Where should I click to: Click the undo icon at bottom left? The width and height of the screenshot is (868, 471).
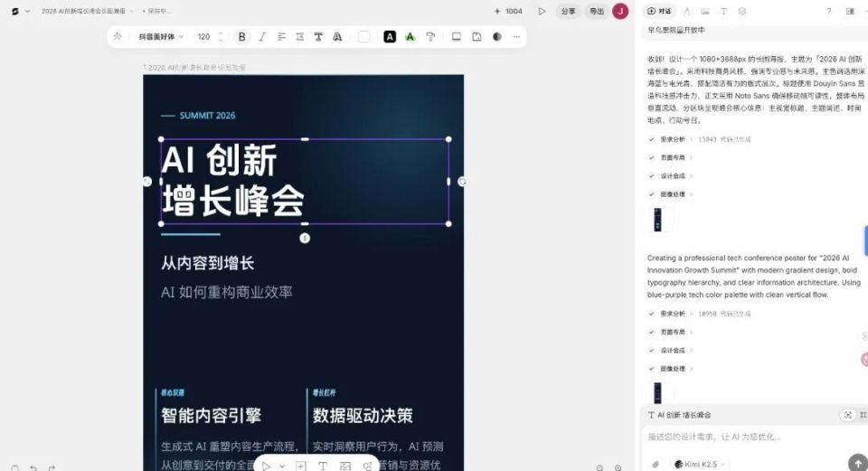pyautogui.click(x=33, y=467)
